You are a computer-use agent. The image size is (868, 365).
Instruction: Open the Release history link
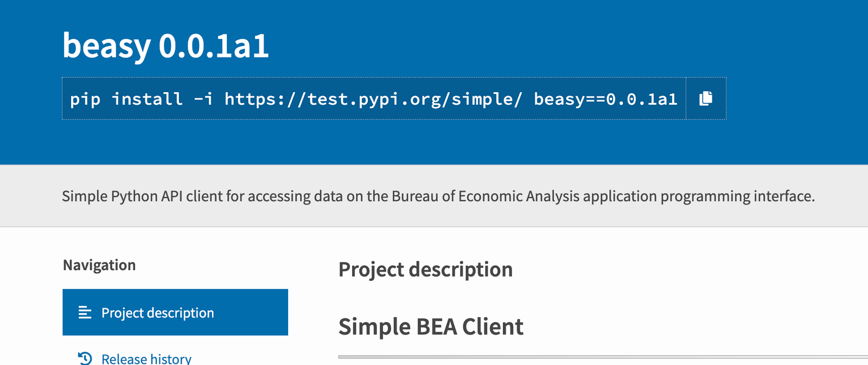tap(146, 358)
